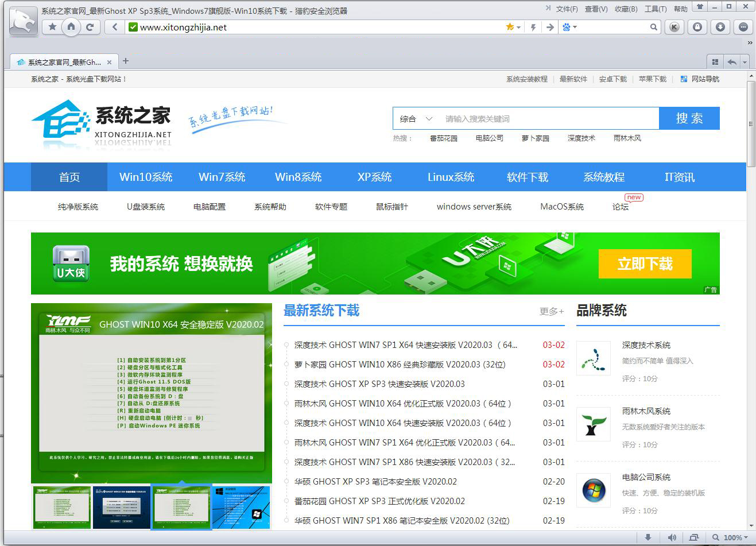Click the browser home button
This screenshot has width=756, height=546.
click(71, 27)
